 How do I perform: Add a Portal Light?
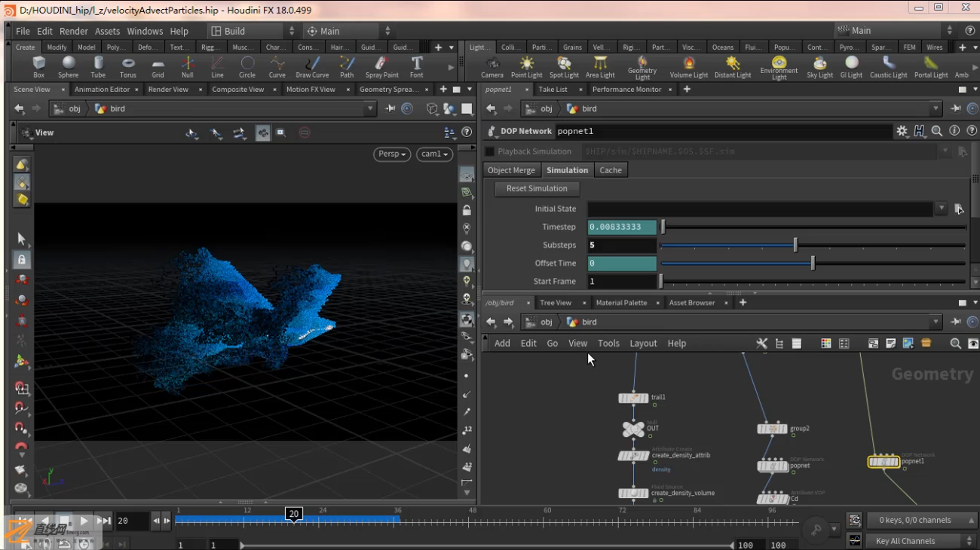point(931,67)
